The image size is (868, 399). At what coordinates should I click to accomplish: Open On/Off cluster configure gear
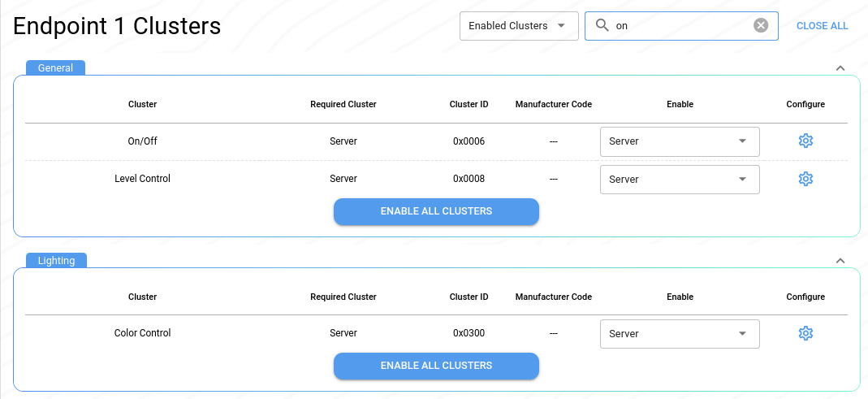tap(805, 141)
